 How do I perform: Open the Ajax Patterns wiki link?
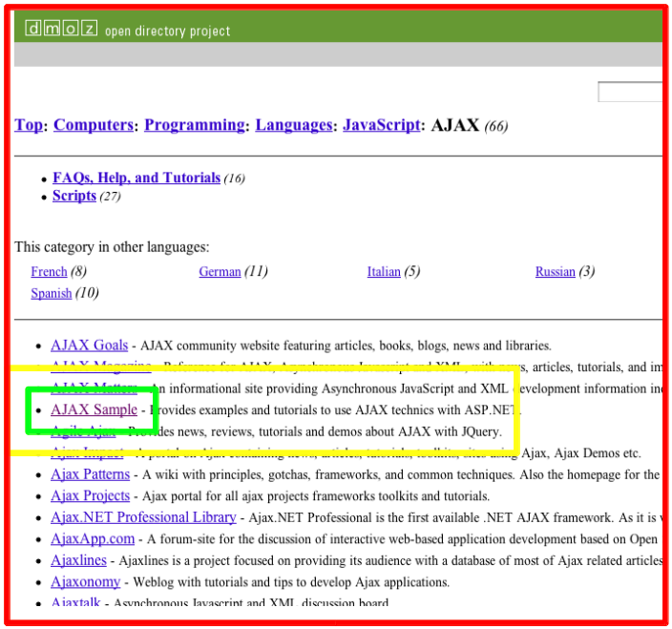[x=90, y=474]
